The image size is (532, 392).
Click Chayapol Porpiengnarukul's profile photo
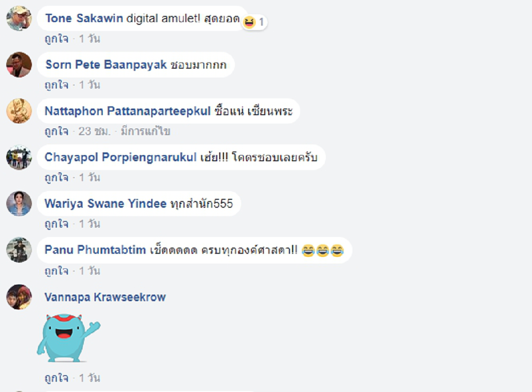click(x=19, y=157)
